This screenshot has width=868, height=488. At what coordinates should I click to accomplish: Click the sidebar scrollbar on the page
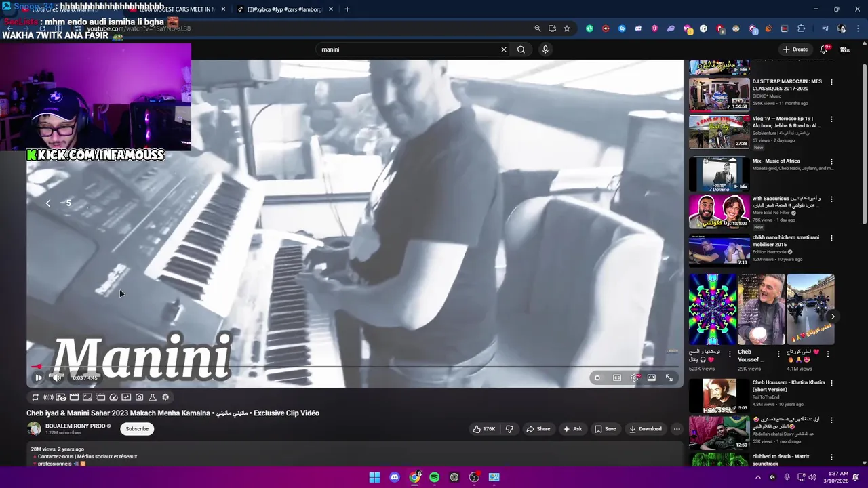coord(864,142)
